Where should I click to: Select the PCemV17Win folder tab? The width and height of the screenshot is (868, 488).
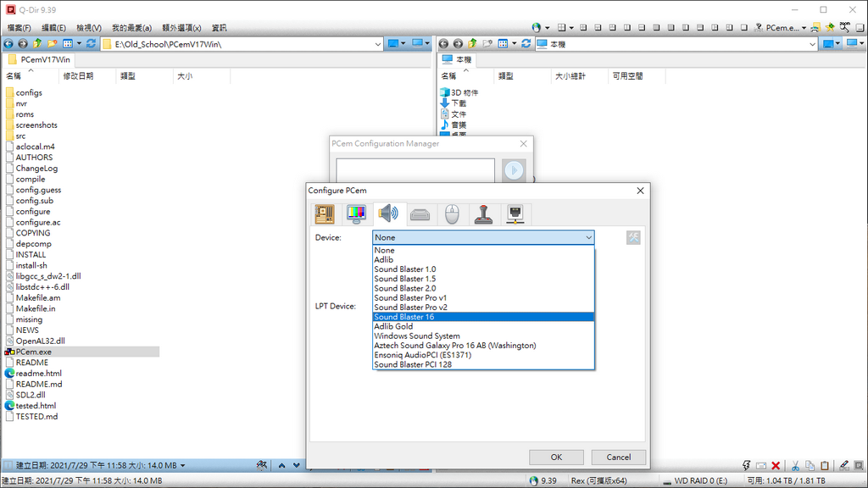(39, 59)
